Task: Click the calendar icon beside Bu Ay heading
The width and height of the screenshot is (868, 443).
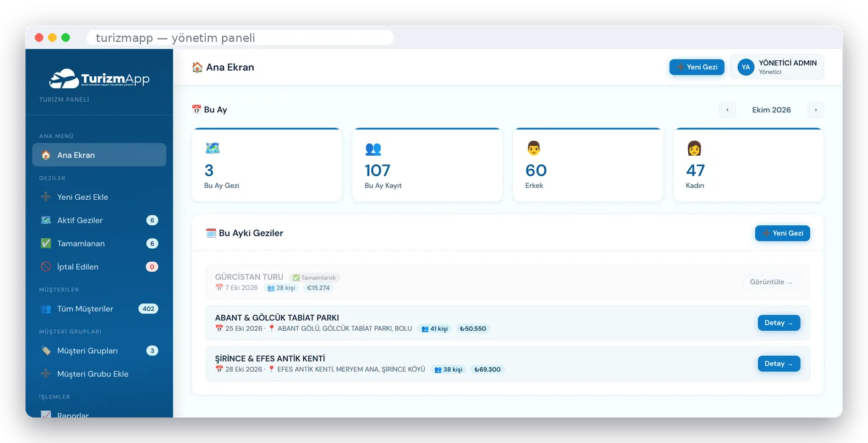Action: (x=197, y=109)
